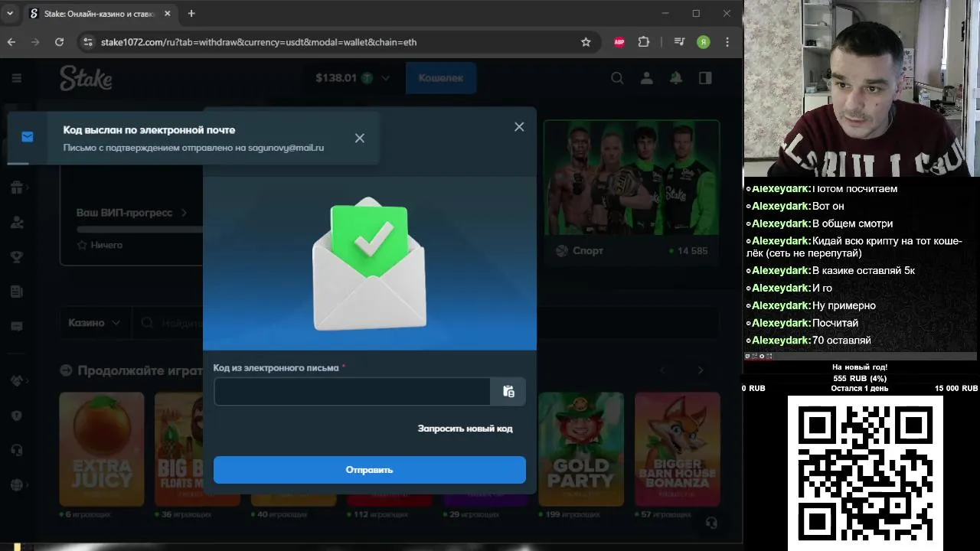Open the Stake search icon

pos(617,78)
